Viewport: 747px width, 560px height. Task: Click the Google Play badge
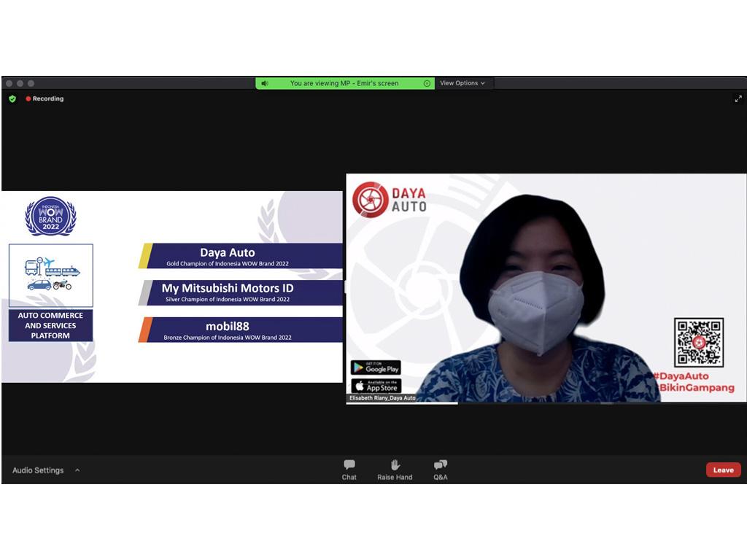(376, 367)
